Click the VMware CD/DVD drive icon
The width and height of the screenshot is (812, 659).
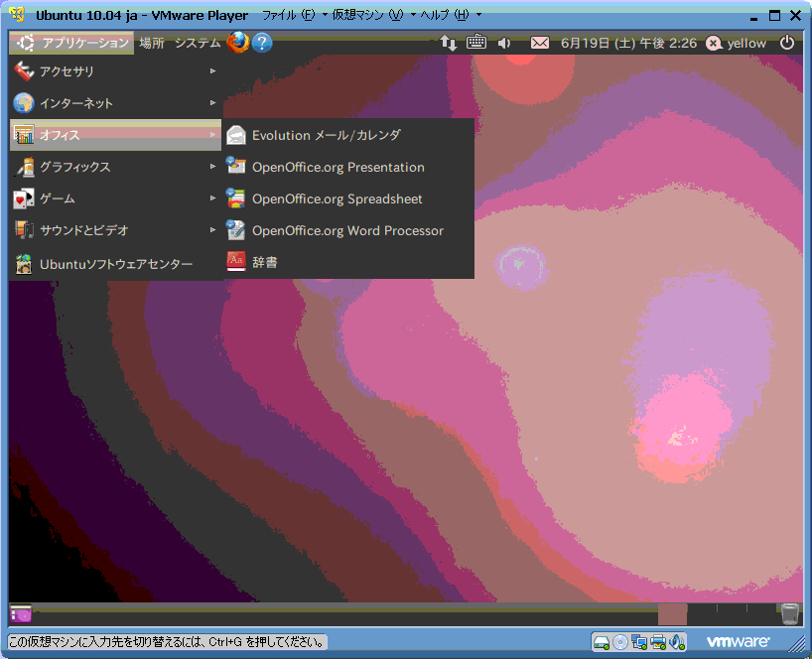tap(619, 642)
